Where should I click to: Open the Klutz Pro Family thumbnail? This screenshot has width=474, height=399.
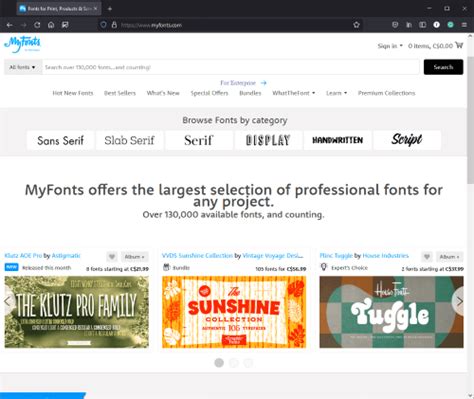pos(77,312)
